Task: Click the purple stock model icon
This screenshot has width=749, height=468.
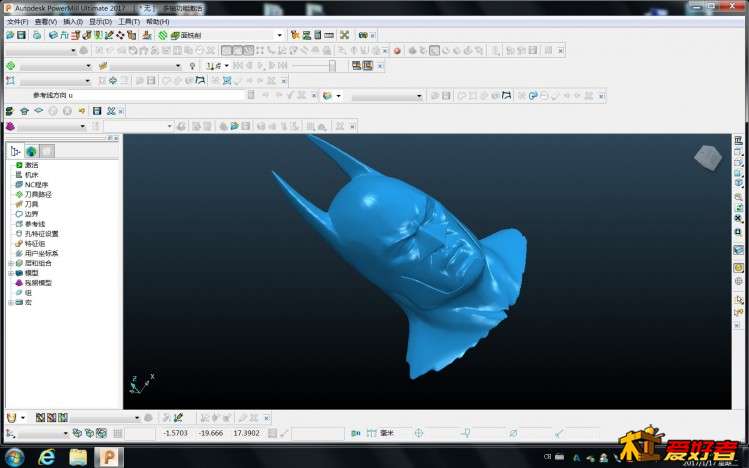Action: [x=11, y=126]
